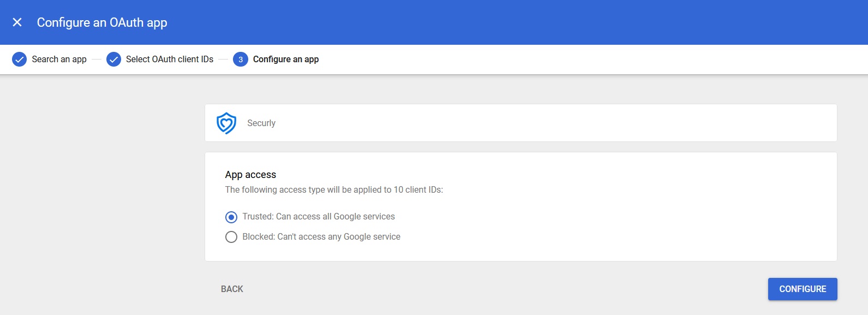Viewport: 868px width, 315px height.
Task: Open the Configure an app step label
Action: point(286,60)
